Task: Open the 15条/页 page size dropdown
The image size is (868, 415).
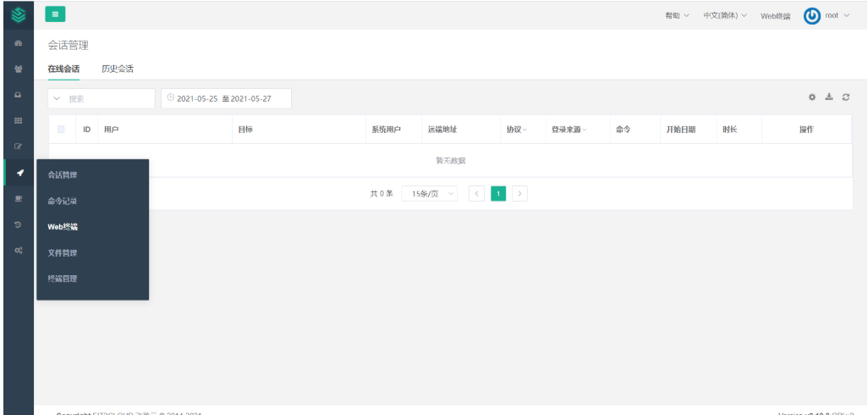Action: (429, 193)
